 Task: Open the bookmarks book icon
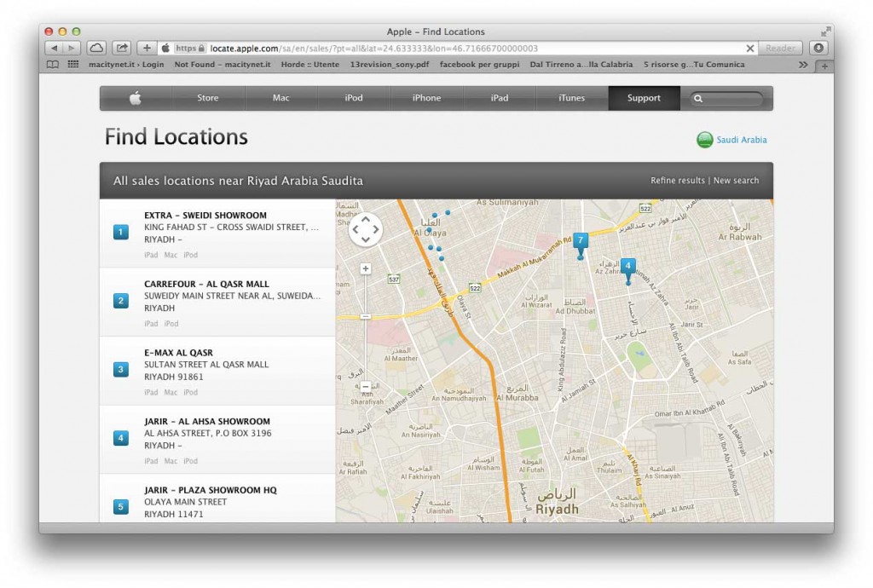coord(52,64)
